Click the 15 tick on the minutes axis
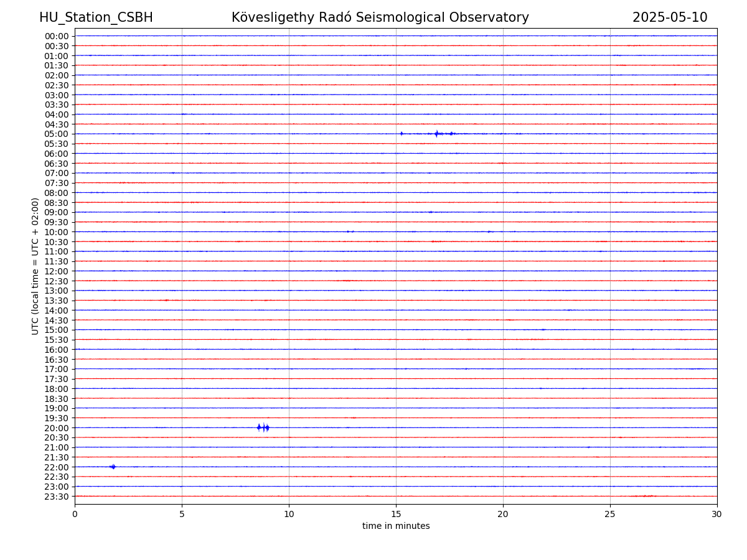This screenshot has width=747, height=560. (x=396, y=515)
